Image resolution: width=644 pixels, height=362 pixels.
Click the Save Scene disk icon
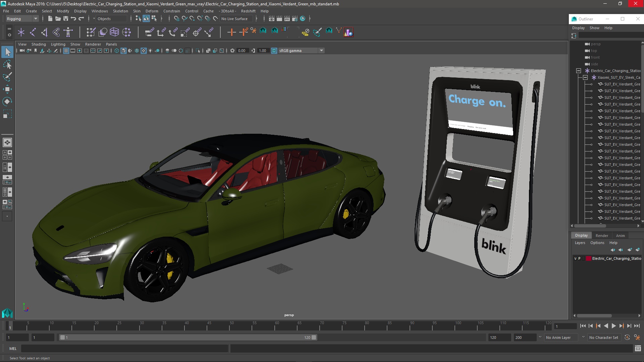click(66, 19)
